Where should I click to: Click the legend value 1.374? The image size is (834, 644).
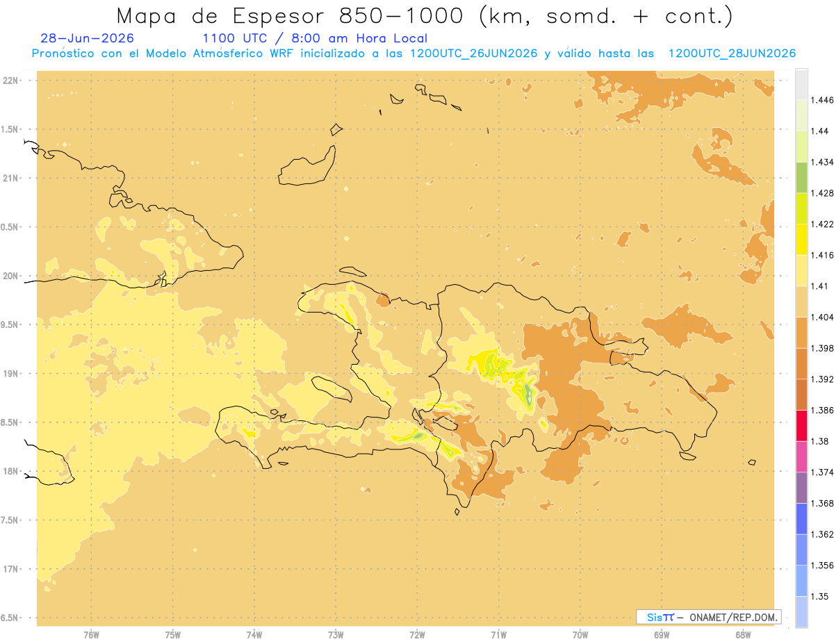(823, 472)
